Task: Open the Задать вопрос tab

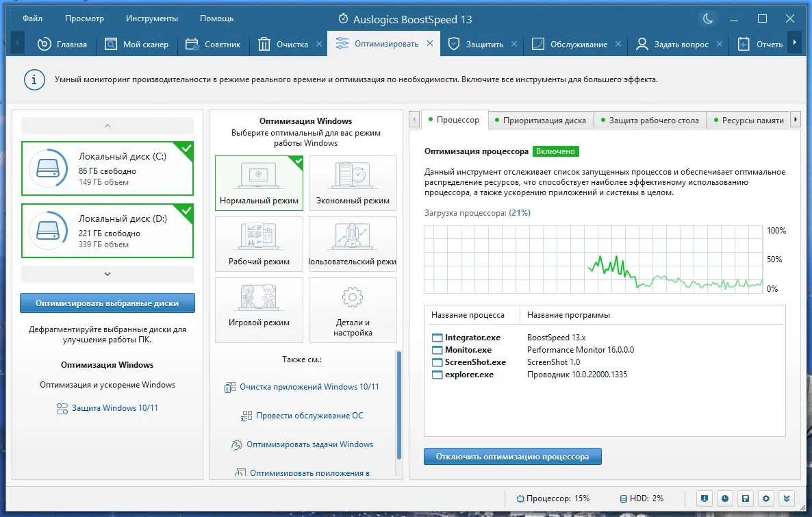Action: (672, 44)
